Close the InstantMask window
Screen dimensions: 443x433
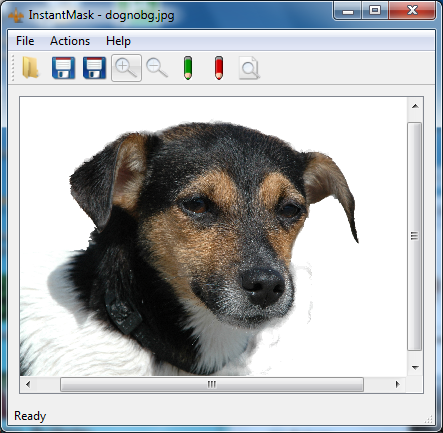click(412, 11)
